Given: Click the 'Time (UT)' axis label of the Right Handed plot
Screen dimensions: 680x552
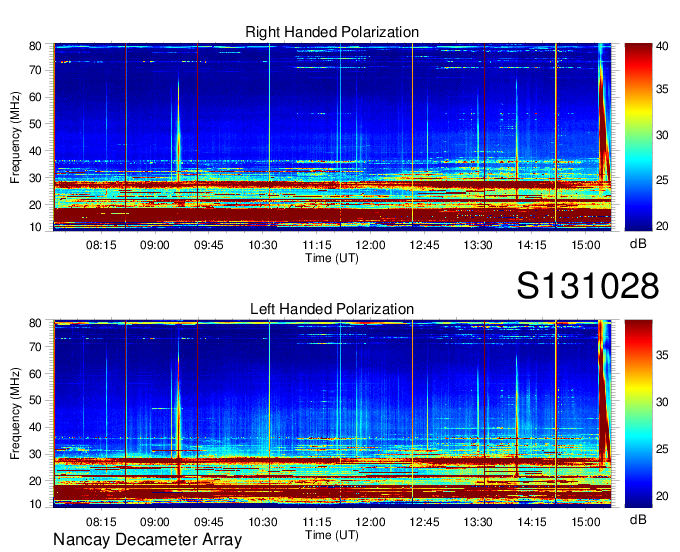Looking at the screenshot, I should pyautogui.click(x=332, y=258).
